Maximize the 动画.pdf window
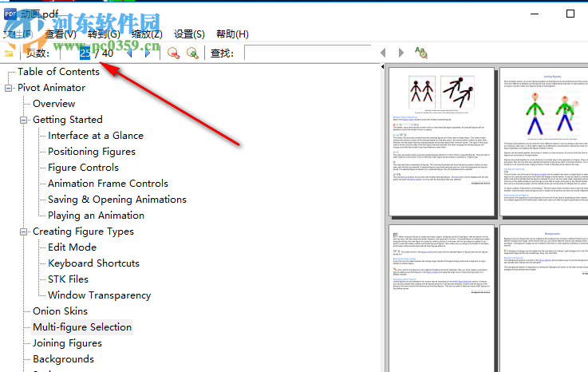 point(570,14)
